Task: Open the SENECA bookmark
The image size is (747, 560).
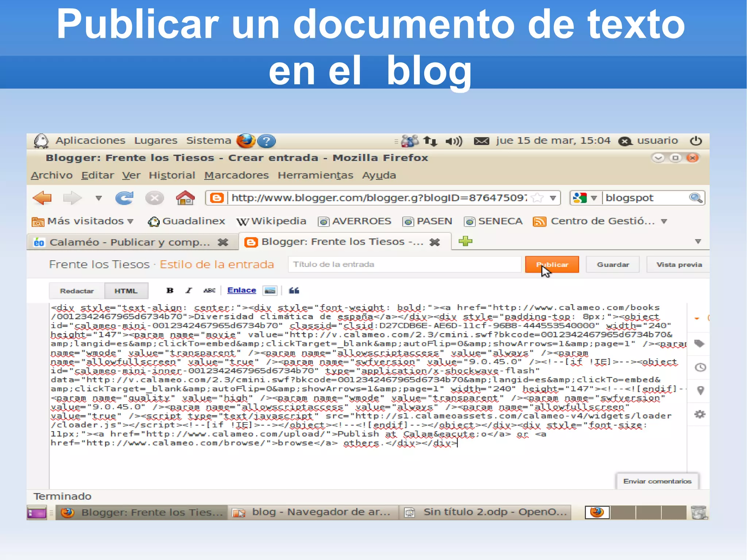Action: [x=493, y=221]
